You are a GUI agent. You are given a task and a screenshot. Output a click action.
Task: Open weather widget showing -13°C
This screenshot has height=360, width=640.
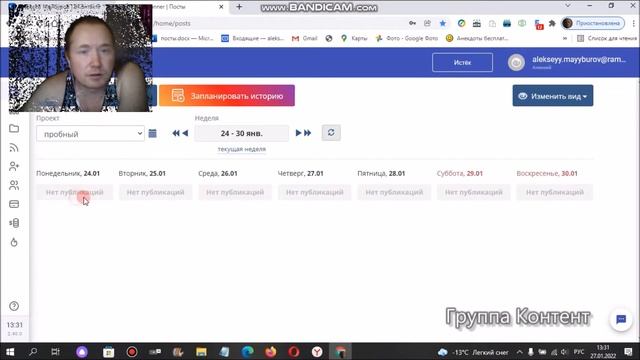click(473, 352)
